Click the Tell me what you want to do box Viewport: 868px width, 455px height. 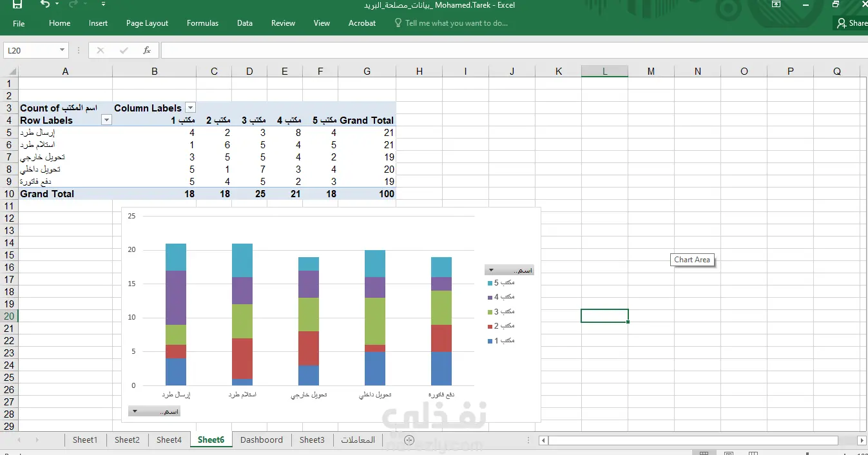451,23
